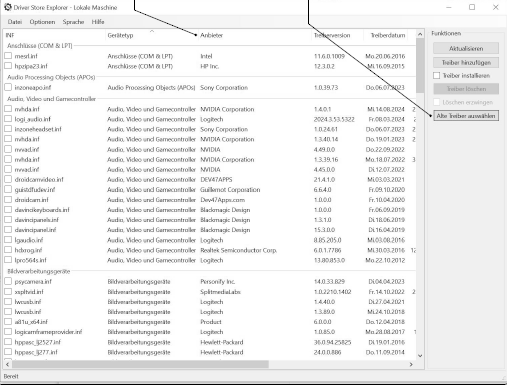Open the Sprache menu
The height and width of the screenshot is (385, 507).
pyautogui.click(x=73, y=22)
